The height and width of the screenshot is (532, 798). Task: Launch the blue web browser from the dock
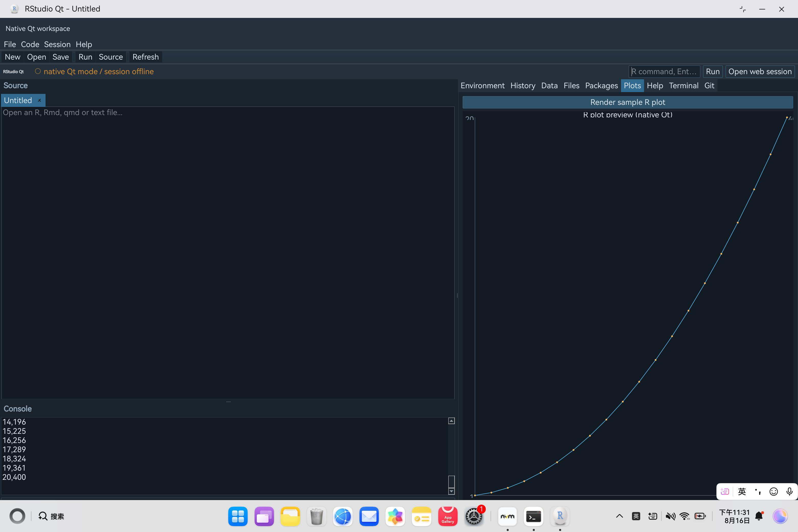coord(343,516)
